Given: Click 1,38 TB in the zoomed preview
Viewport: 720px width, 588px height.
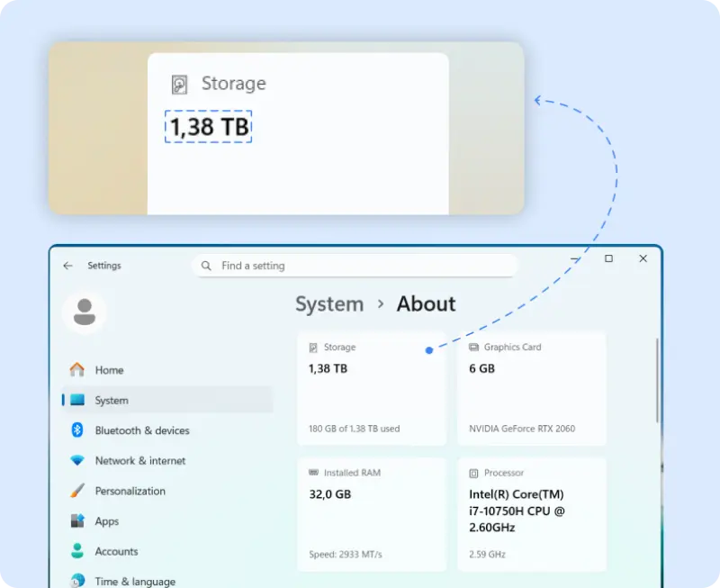Looking at the screenshot, I should (209, 127).
